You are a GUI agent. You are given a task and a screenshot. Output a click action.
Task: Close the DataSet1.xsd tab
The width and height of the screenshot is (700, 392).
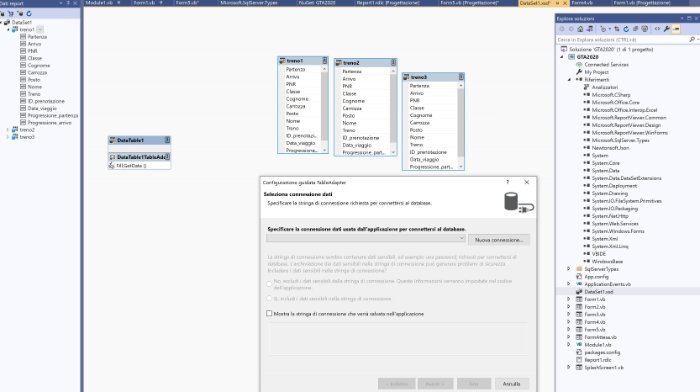[x=565, y=3]
